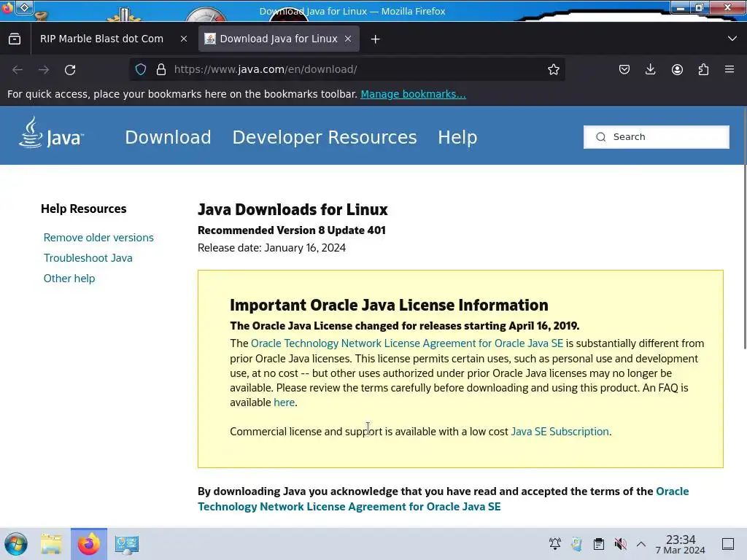Open Java SE Subscription link
This screenshot has height=560, width=747.
point(560,432)
